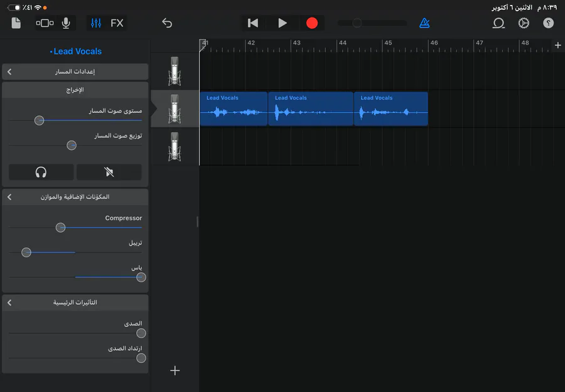The image size is (565, 392).
Task: Select the top track's microphone header
Action: pos(175,71)
